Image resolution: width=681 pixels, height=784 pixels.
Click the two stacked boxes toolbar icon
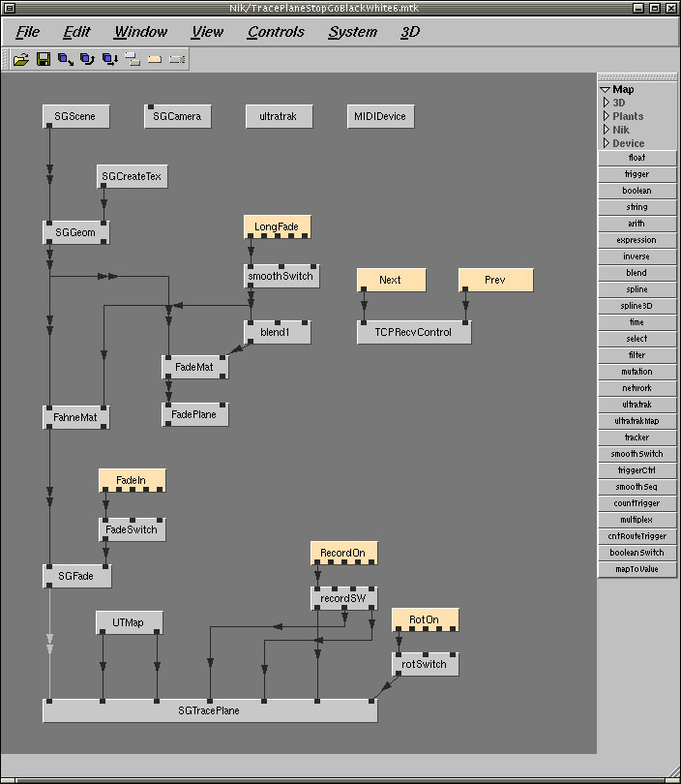pos(133,59)
